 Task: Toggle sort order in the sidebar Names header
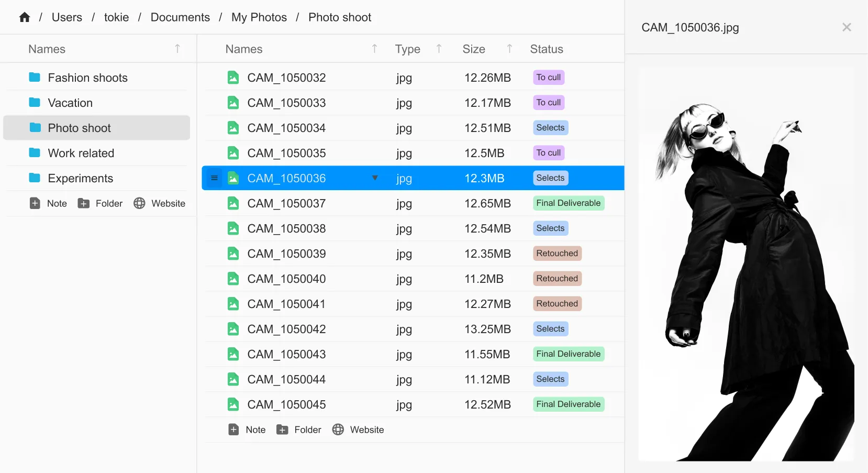(177, 49)
